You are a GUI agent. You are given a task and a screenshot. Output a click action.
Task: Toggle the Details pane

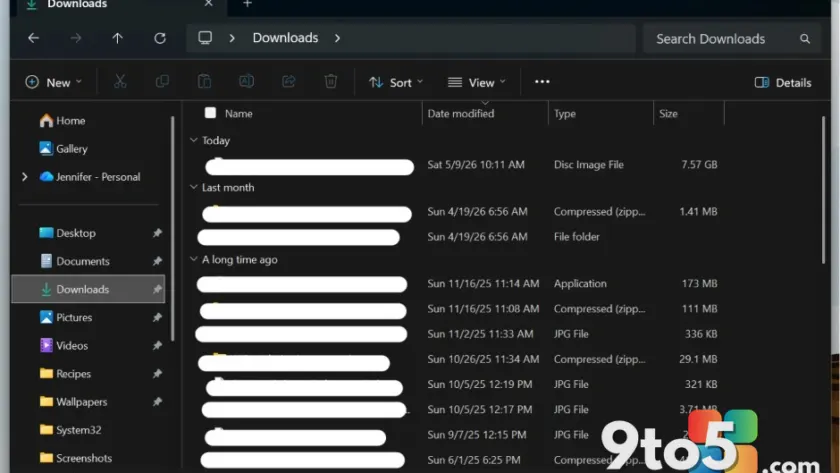783,82
